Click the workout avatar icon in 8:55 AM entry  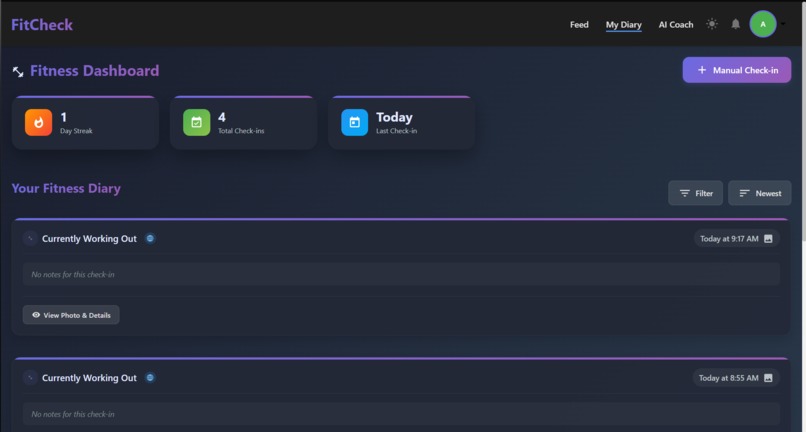30,378
